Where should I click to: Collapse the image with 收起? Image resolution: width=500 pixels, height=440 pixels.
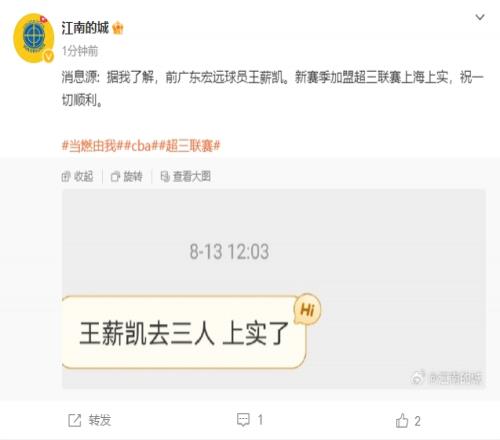[x=77, y=176]
